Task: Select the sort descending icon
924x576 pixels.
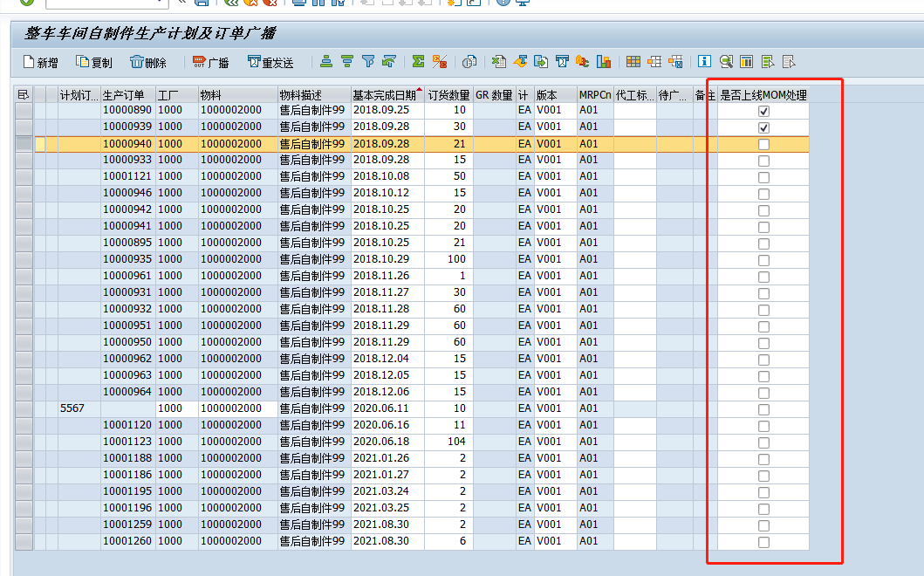Action: [346, 61]
